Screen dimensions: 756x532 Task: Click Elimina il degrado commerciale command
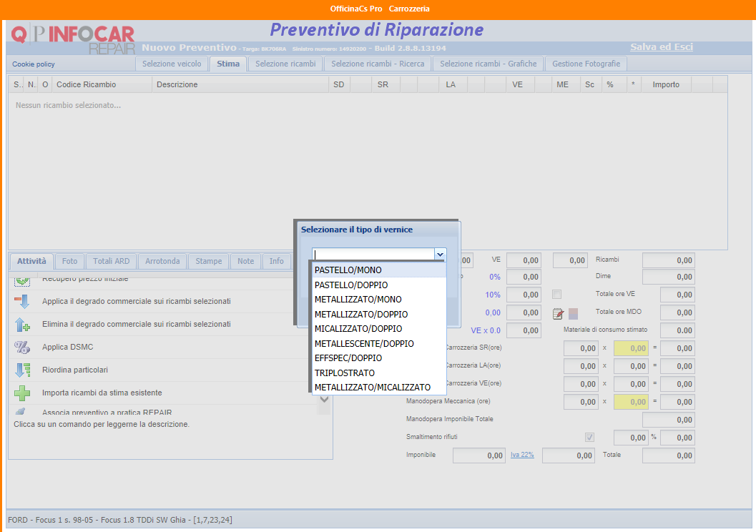pyautogui.click(x=137, y=325)
